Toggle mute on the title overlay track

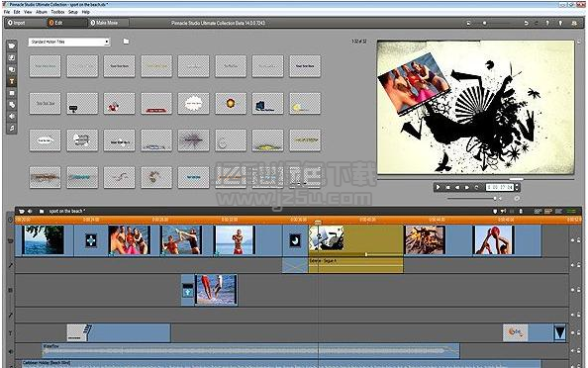pos(572,332)
